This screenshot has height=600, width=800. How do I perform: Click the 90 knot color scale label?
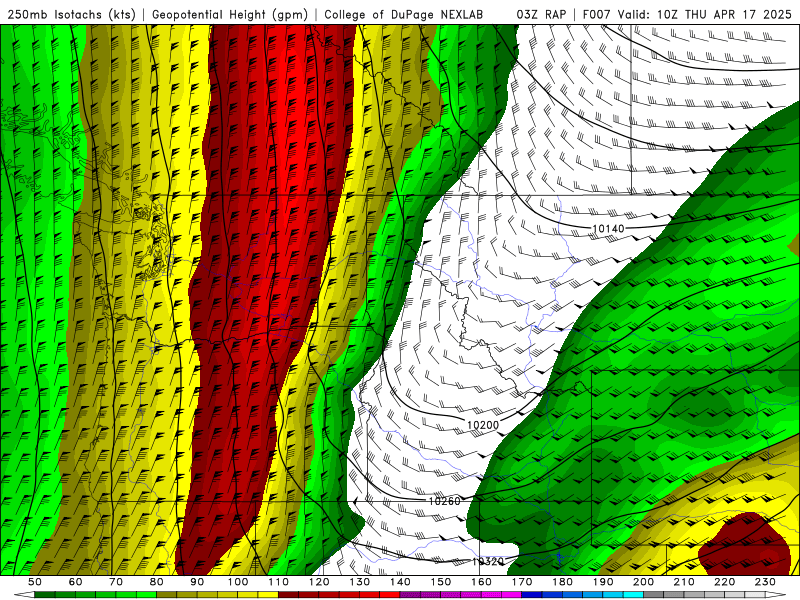197,582
